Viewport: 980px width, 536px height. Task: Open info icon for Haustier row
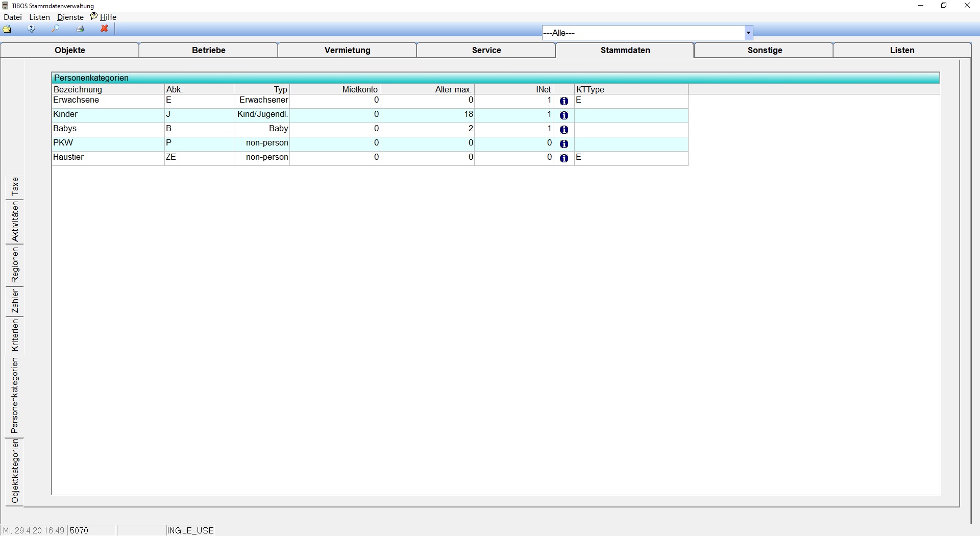(564, 158)
